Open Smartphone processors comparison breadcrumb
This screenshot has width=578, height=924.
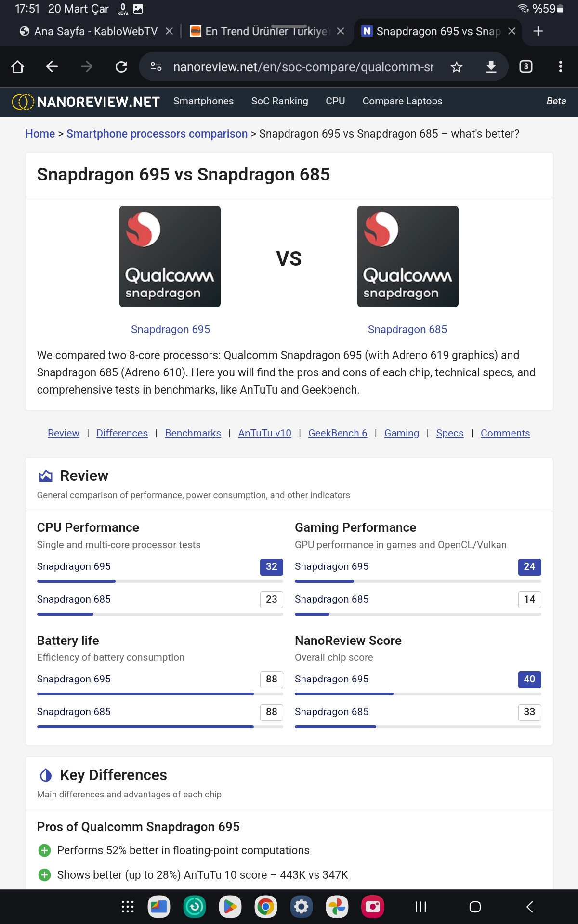click(x=157, y=134)
